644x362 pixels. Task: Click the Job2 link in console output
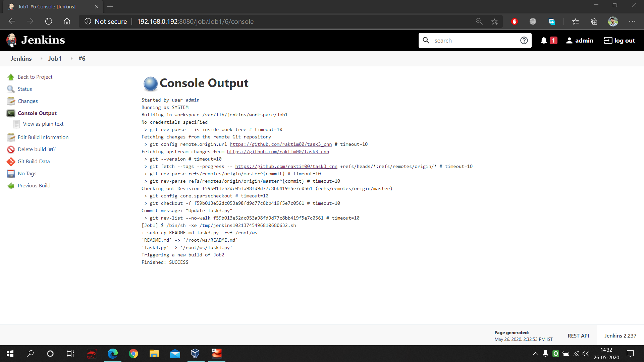(219, 255)
